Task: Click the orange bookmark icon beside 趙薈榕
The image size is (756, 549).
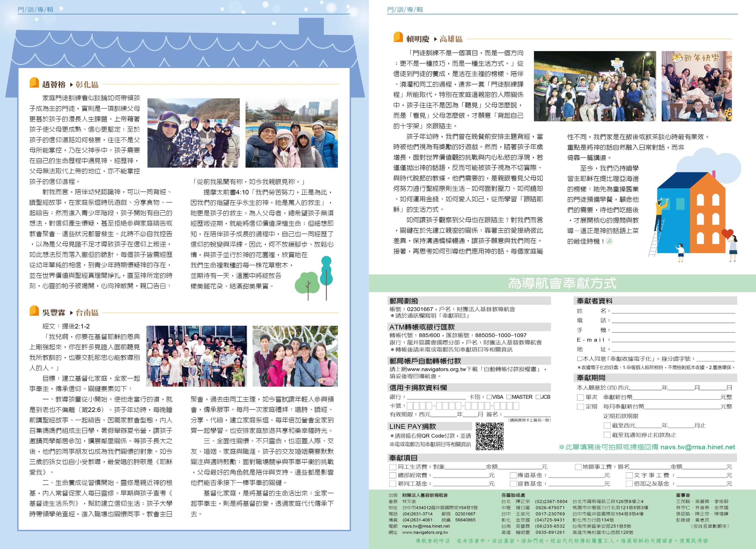Action: pyautogui.click(x=34, y=83)
